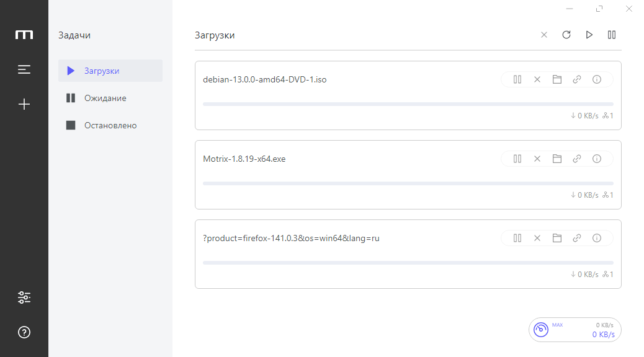Open folder of Motrix-1.8.19-x64.exe
Screen dimensions: 644x357
[557, 159]
